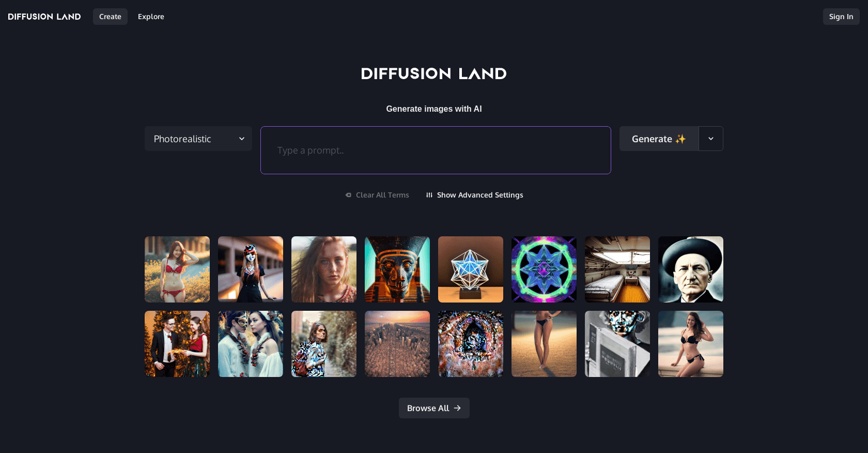Show Advanced Settings
Screen dimensions: 868x453
(474, 195)
